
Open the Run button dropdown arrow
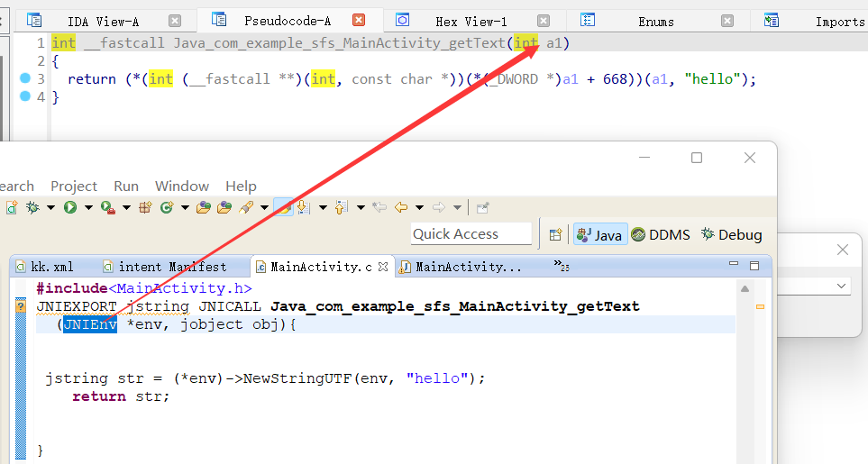[x=88, y=208]
